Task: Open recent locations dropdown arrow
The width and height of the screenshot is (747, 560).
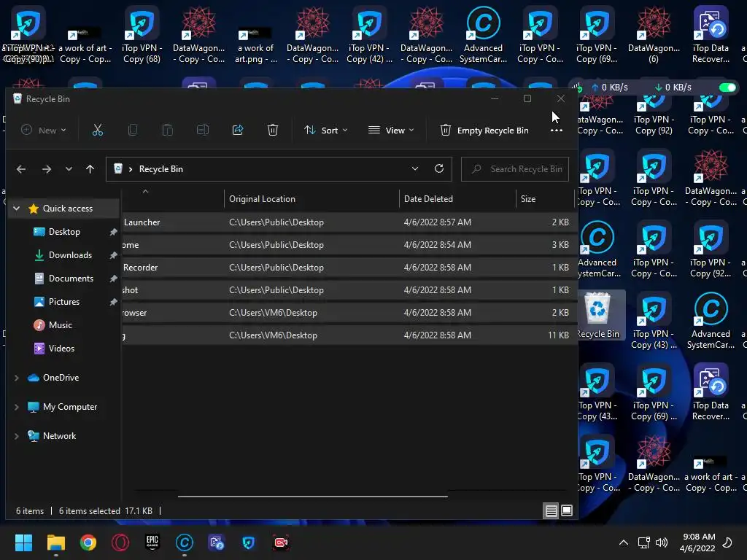Action: (x=69, y=169)
